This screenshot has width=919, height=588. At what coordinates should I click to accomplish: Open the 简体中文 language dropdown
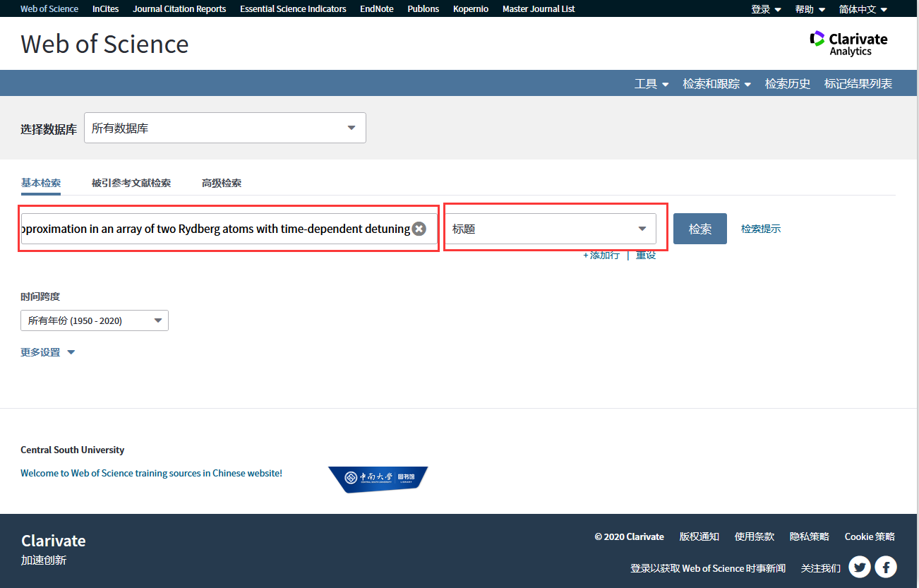click(863, 9)
